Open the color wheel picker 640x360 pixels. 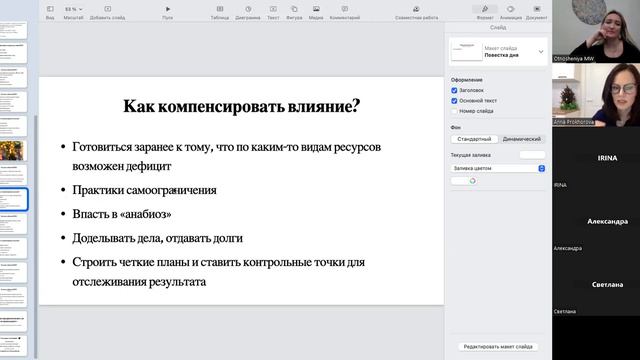click(472, 181)
